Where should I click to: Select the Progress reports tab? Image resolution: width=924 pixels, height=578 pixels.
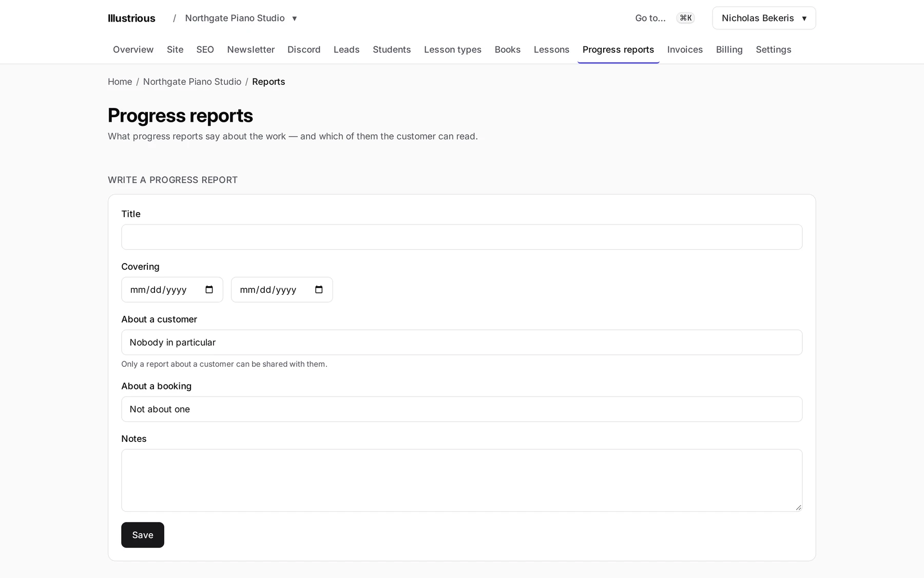point(618,49)
